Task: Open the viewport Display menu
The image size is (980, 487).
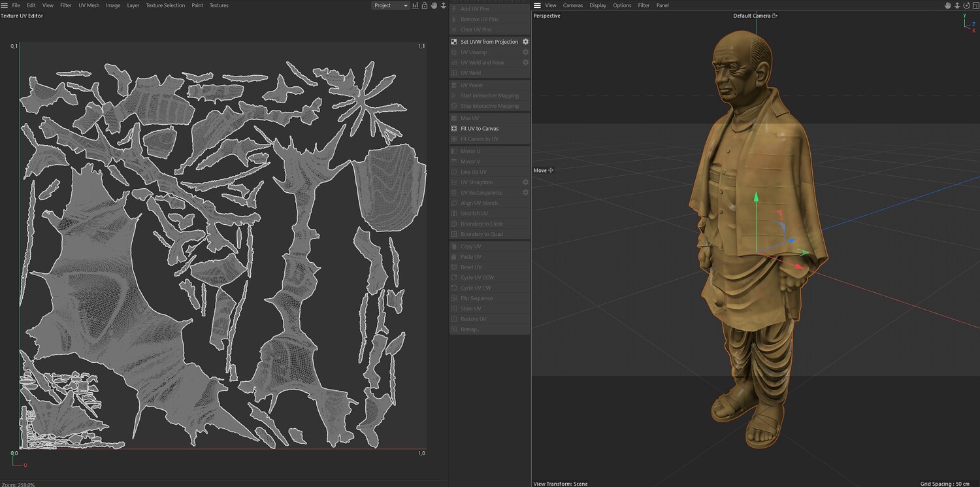Action: [598, 5]
